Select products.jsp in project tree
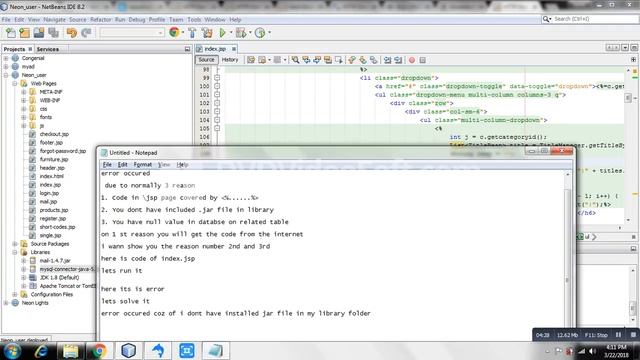This screenshot has width=640, height=360. pos(54,210)
